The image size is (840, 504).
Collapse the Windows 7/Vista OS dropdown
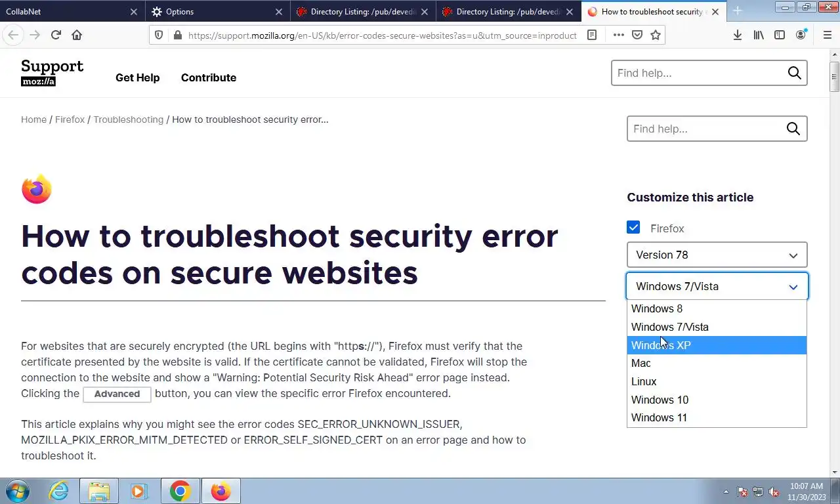coord(717,286)
